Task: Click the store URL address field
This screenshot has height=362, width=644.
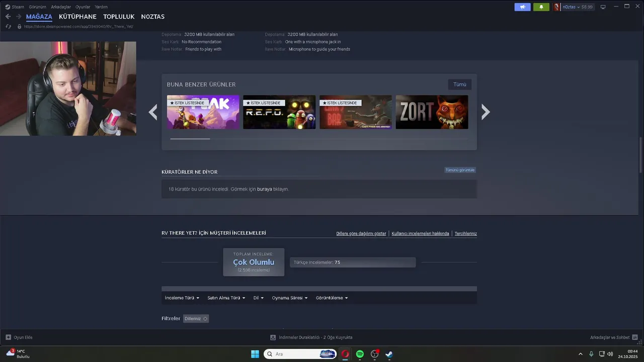Action: (78, 26)
